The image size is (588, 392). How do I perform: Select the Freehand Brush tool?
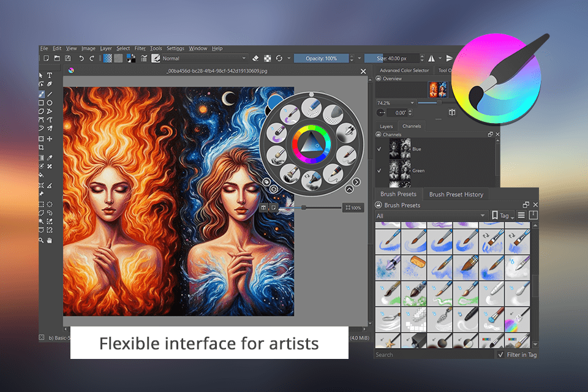[x=41, y=94]
